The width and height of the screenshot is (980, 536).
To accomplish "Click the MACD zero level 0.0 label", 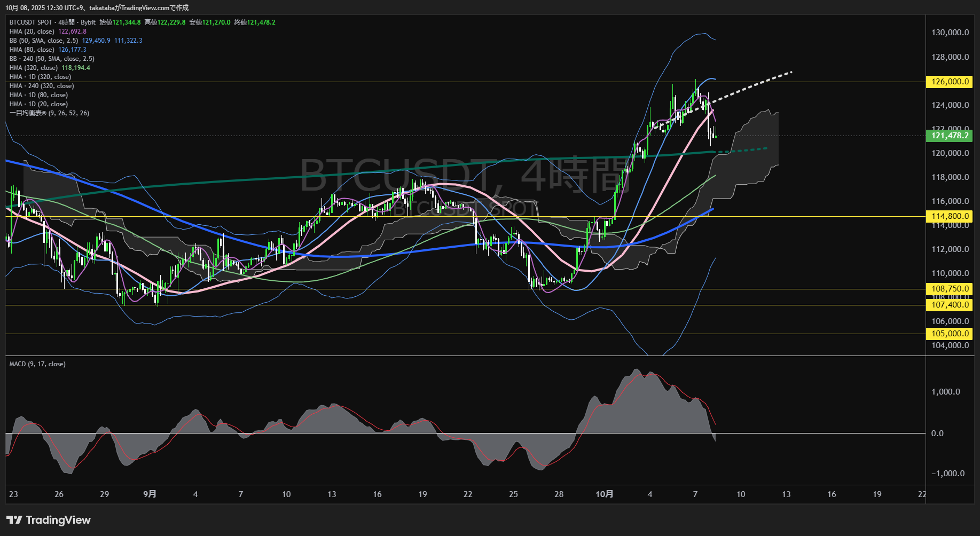I will click(x=937, y=433).
